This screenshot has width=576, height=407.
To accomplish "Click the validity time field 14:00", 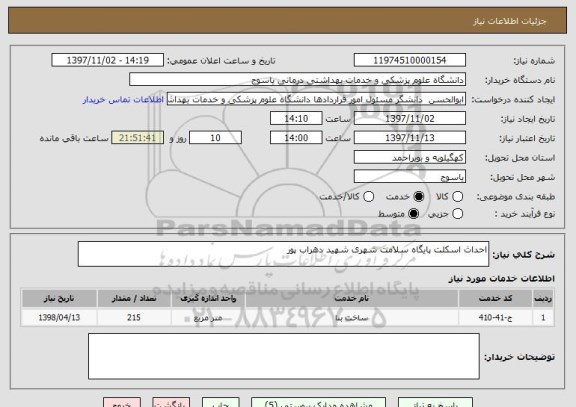I will click(x=296, y=138).
